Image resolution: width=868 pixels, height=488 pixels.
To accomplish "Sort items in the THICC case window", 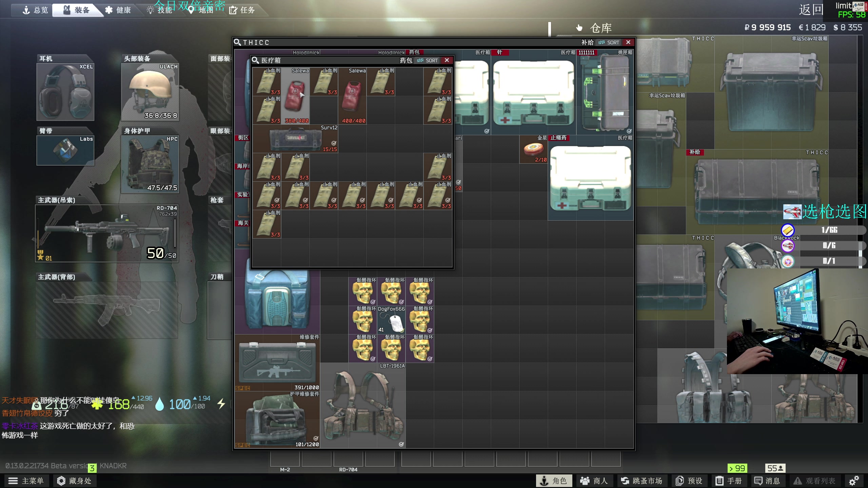I will tap(609, 42).
